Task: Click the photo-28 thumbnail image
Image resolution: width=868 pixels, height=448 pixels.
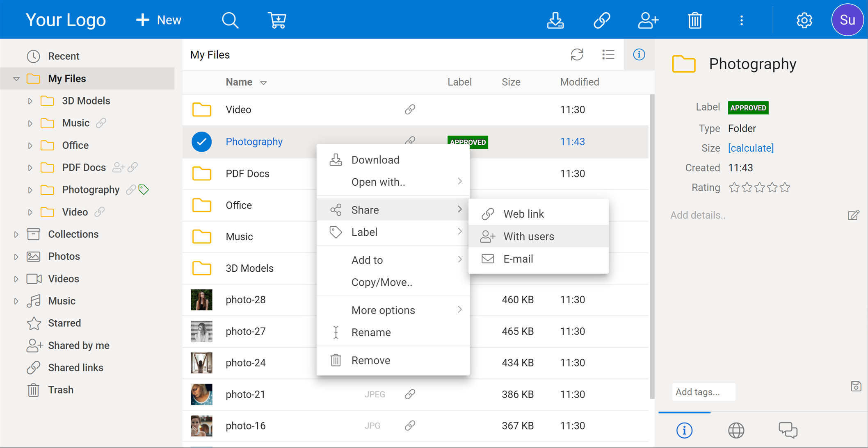Action: pyautogui.click(x=201, y=300)
